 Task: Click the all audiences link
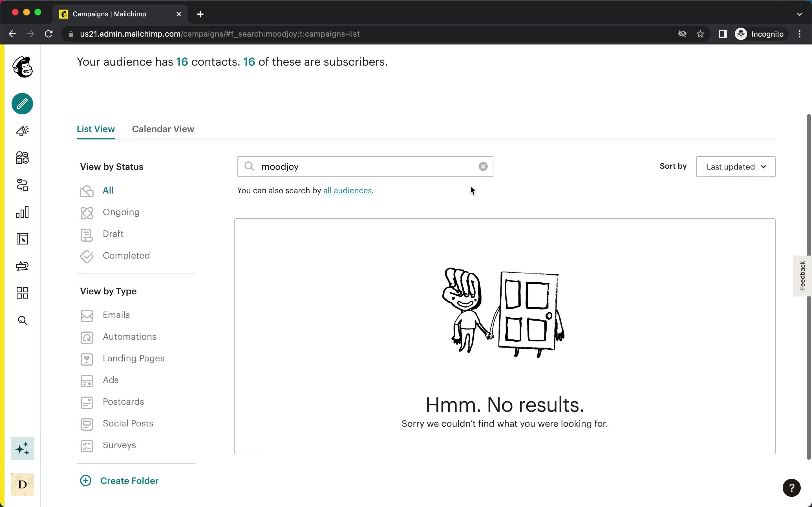(347, 190)
